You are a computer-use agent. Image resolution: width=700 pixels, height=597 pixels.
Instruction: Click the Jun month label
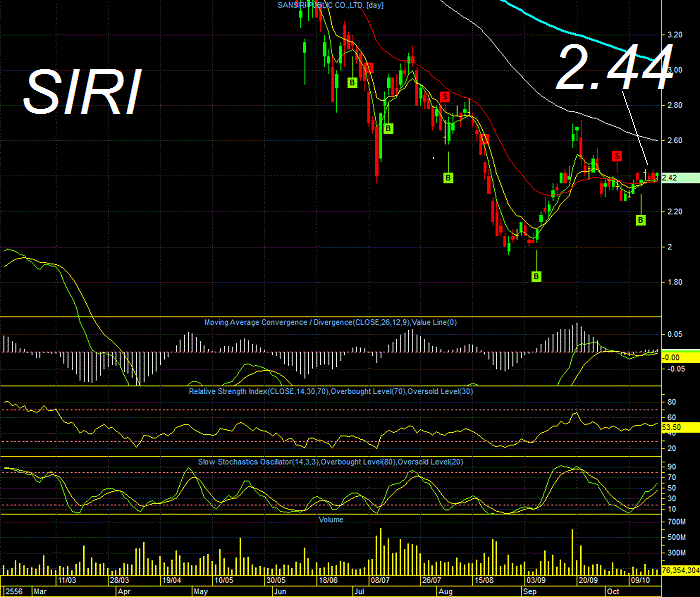[280, 591]
